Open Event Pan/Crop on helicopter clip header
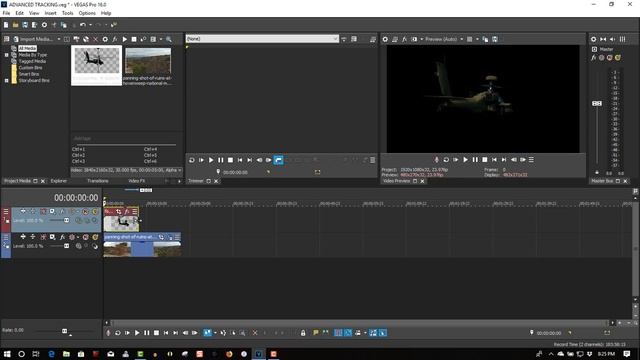Viewport: 640px width, 360px height. [119, 211]
